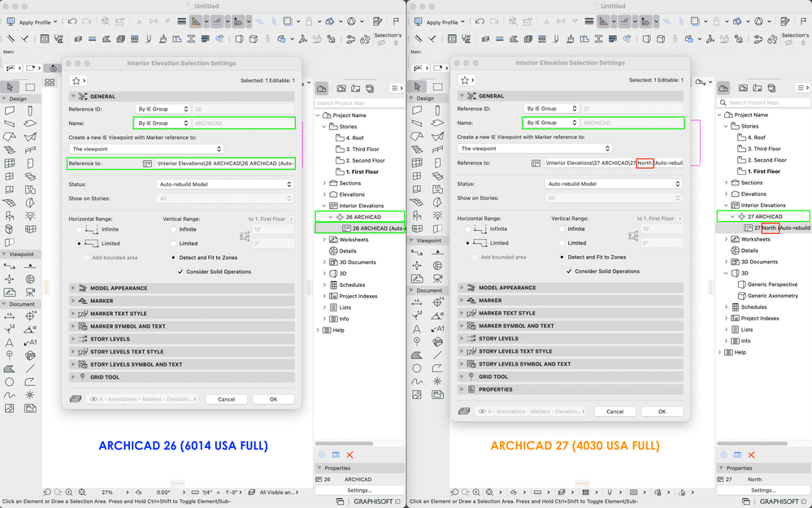Click the Redo icon in the right ARCHICAD 27 toolbar

pos(494,22)
